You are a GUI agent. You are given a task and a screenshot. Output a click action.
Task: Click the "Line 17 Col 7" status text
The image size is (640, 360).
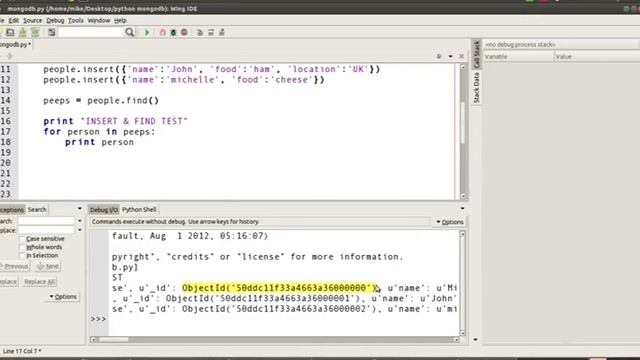pos(22,351)
